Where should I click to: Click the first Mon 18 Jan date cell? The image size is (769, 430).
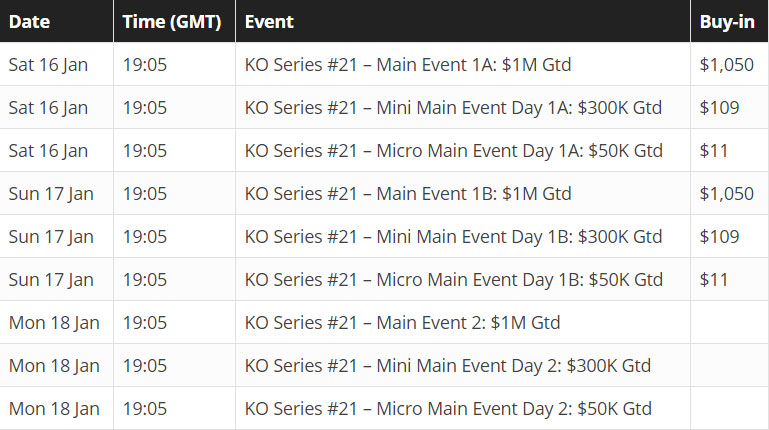pyautogui.click(x=54, y=323)
